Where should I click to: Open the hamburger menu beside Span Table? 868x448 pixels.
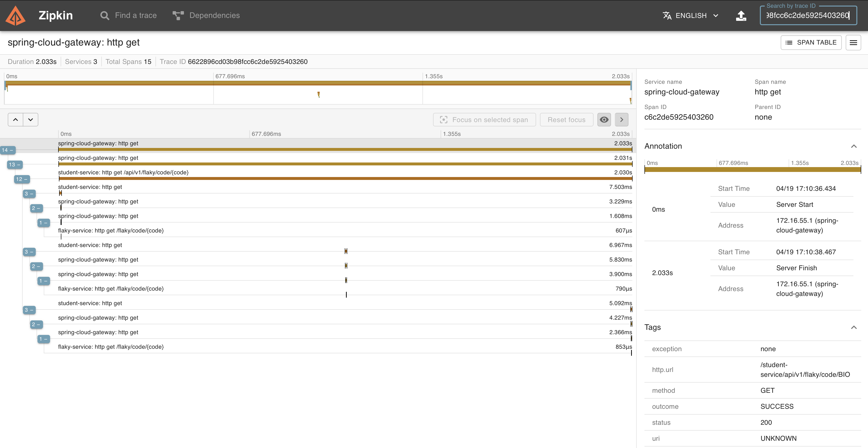click(853, 42)
